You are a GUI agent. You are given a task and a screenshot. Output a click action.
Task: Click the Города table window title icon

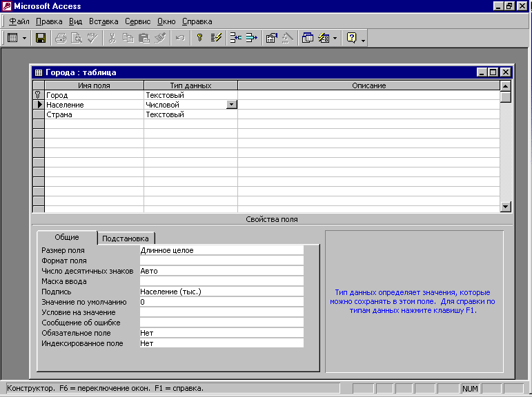click(39, 72)
